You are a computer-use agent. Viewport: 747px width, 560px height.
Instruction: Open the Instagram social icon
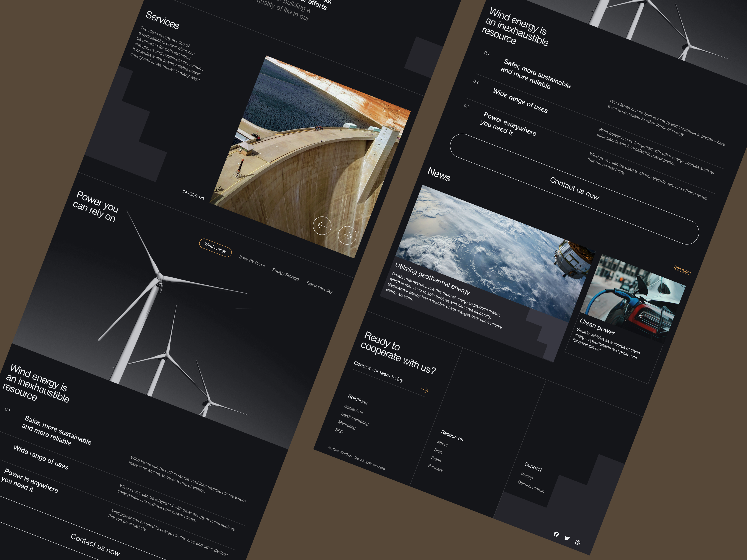tap(578, 542)
